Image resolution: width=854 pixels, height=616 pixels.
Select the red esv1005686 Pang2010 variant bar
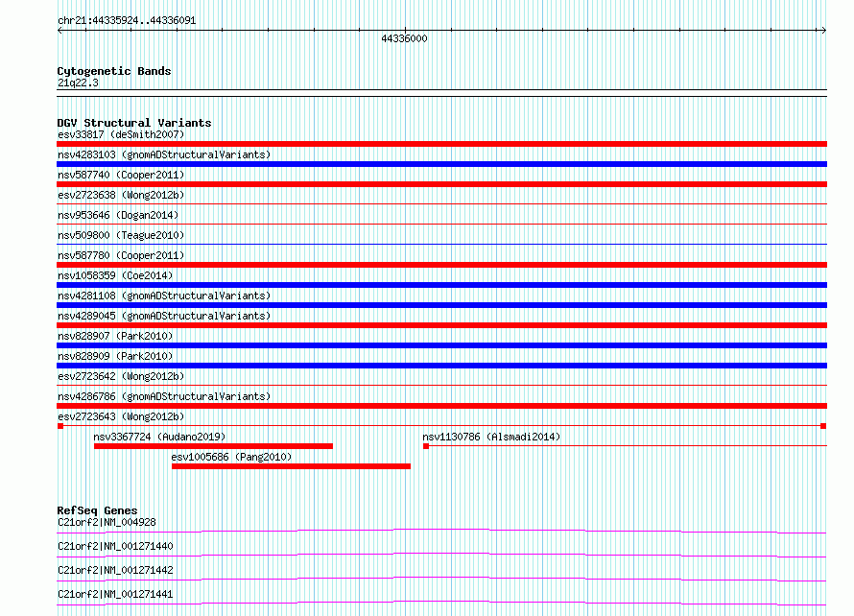pos(291,466)
